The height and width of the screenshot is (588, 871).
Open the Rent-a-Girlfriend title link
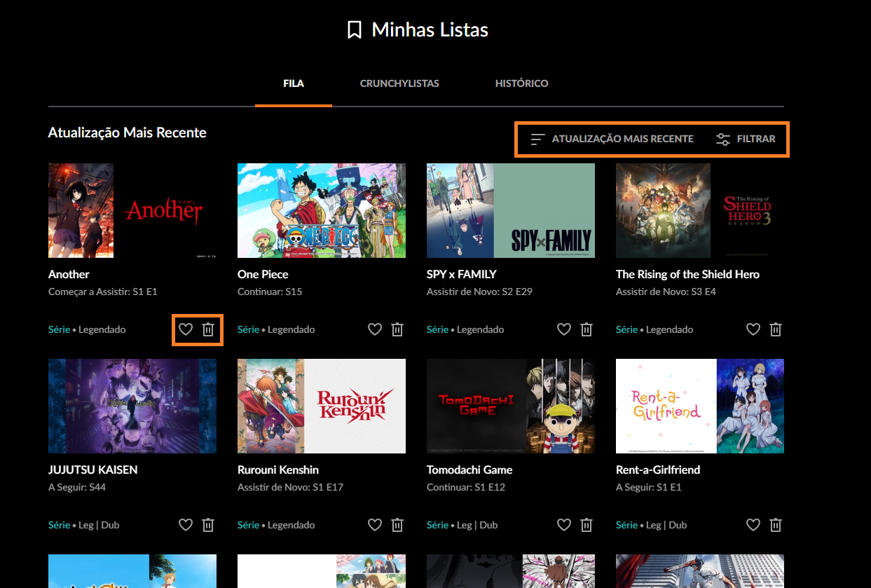click(658, 470)
